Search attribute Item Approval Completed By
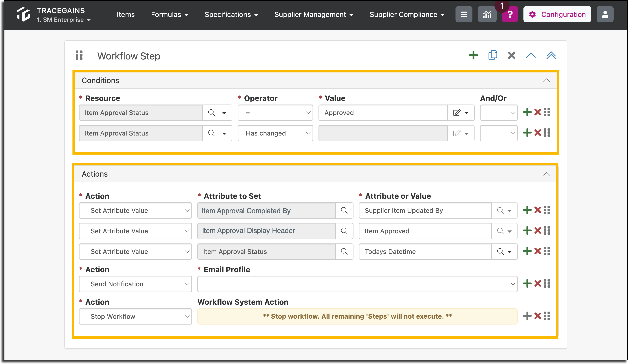This screenshot has height=364, width=628. click(x=344, y=210)
